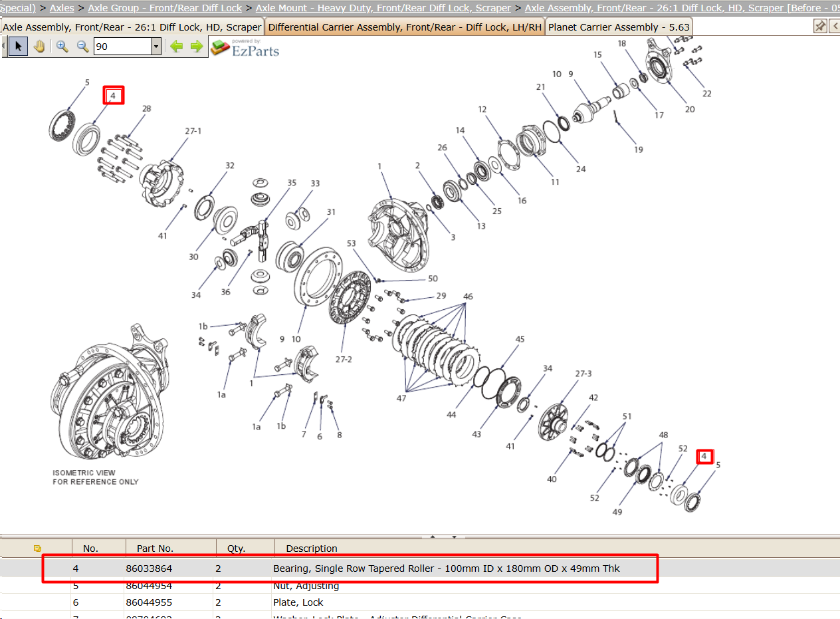
Task: Select callout 46 above the clutch plates
Action: 469,297
